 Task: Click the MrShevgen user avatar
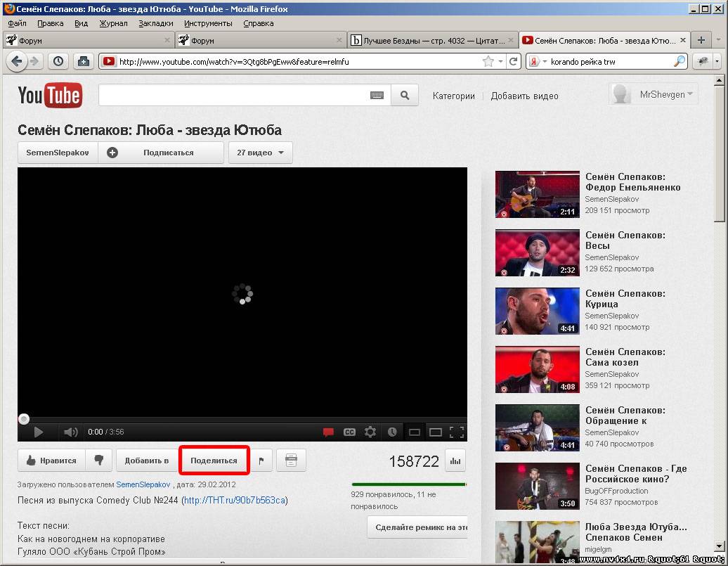click(x=620, y=94)
